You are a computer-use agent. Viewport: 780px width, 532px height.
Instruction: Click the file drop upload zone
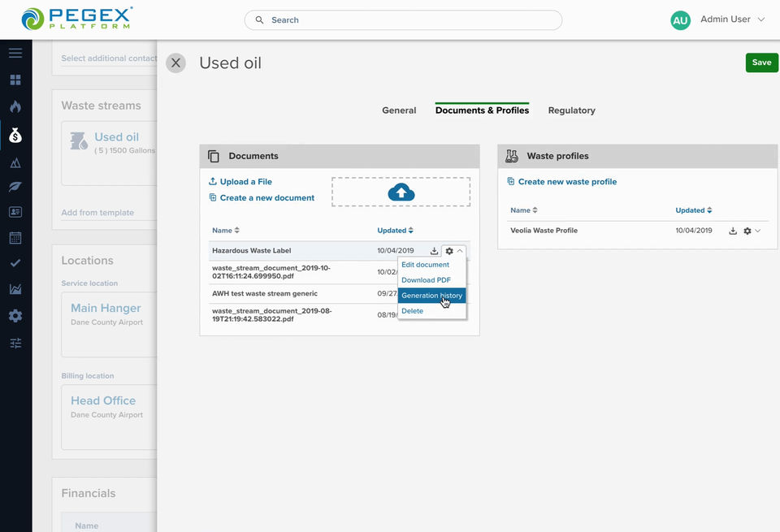tap(401, 192)
